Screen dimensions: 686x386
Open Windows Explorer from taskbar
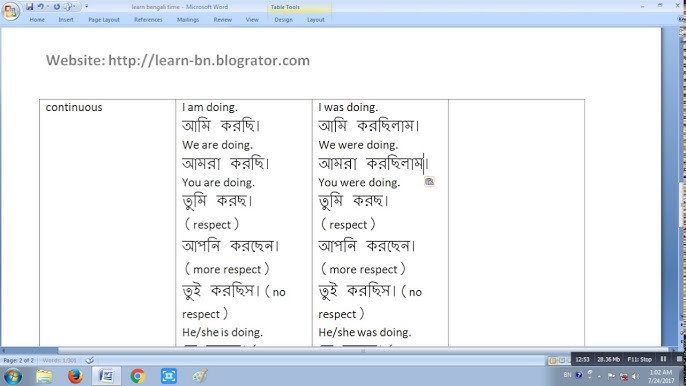[x=44, y=376]
